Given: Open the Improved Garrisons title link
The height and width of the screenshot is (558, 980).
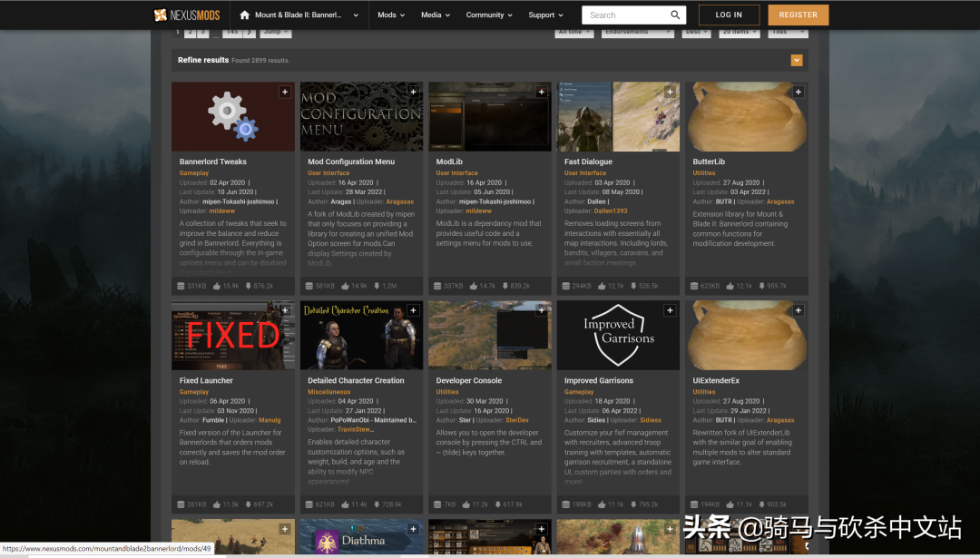Looking at the screenshot, I should pos(599,380).
